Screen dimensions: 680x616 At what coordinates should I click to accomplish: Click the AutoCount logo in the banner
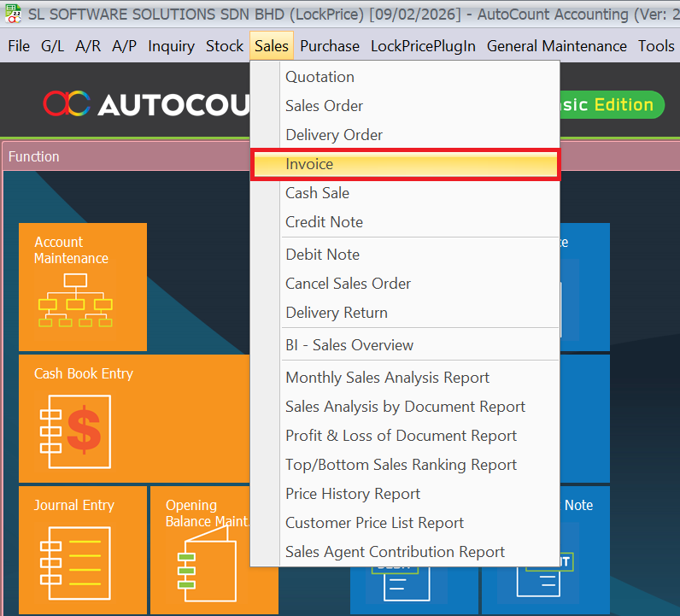pos(145,104)
